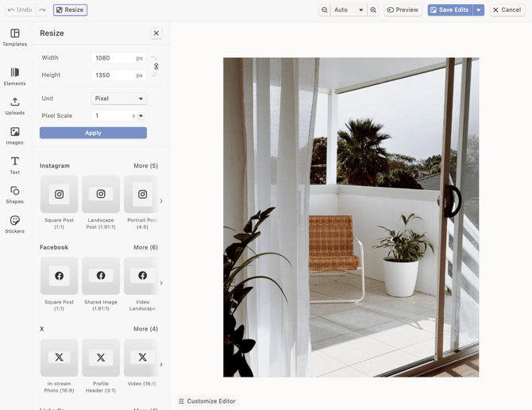The width and height of the screenshot is (532, 410).
Task: Open X More (4) presets
Action: [x=145, y=329]
